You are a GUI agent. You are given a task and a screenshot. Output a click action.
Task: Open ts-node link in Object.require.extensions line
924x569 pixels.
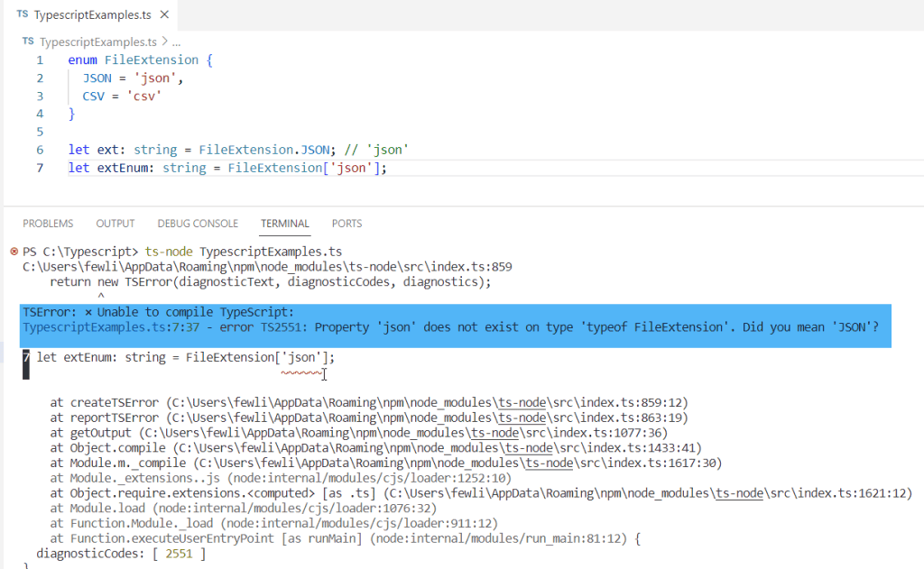pyautogui.click(x=740, y=493)
